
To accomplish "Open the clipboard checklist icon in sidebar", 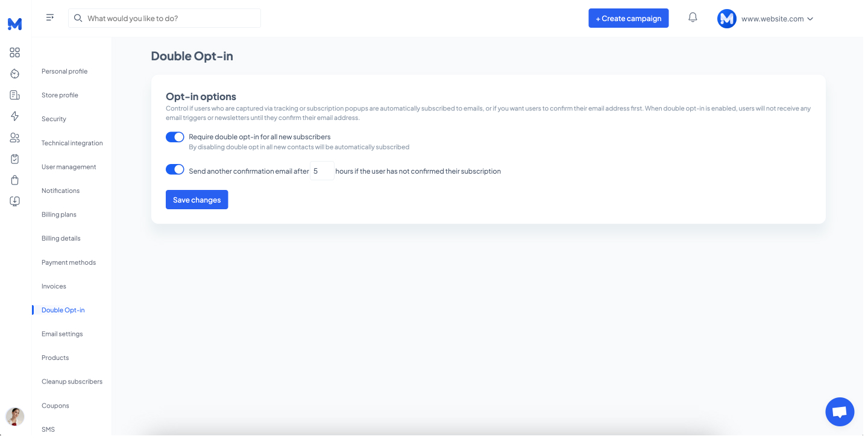I will pos(15,159).
